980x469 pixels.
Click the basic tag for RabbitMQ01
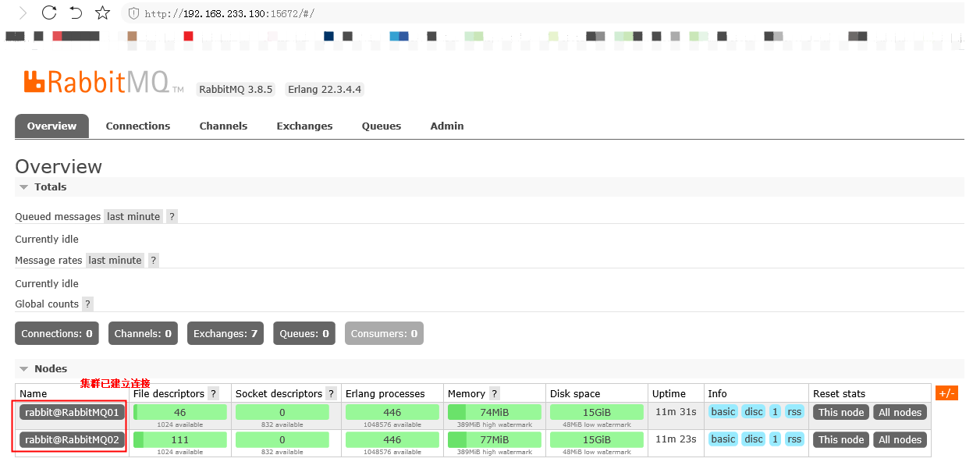pyautogui.click(x=723, y=412)
